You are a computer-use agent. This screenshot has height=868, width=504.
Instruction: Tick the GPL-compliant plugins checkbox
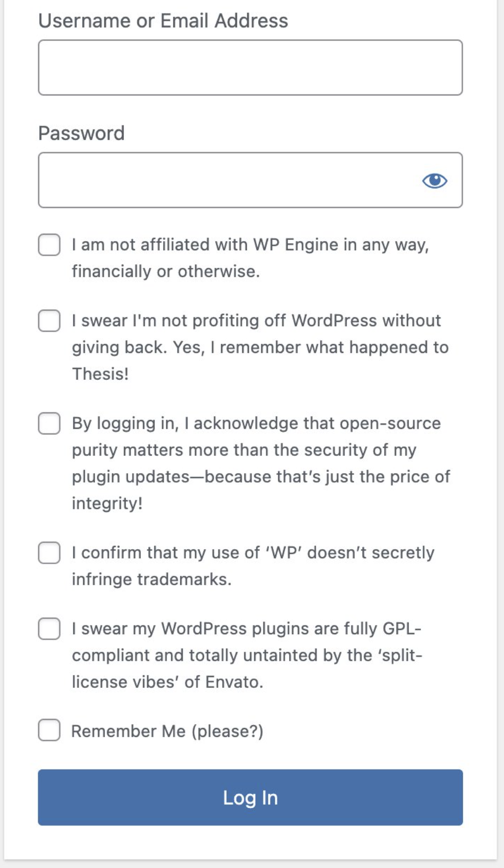pos(49,629)
